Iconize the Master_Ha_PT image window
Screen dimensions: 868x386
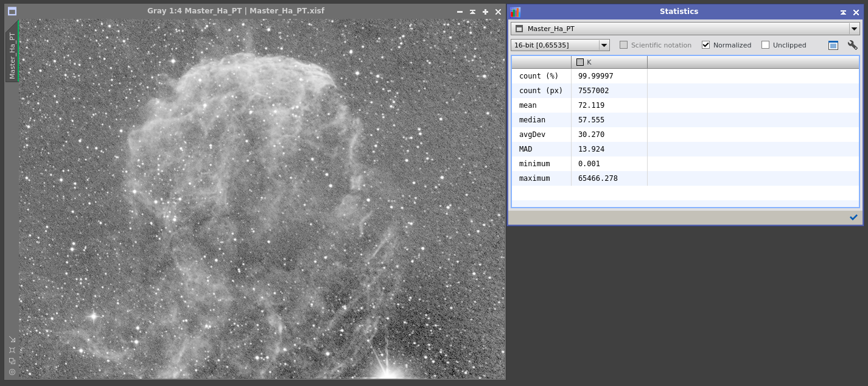[x=460, y=12]
